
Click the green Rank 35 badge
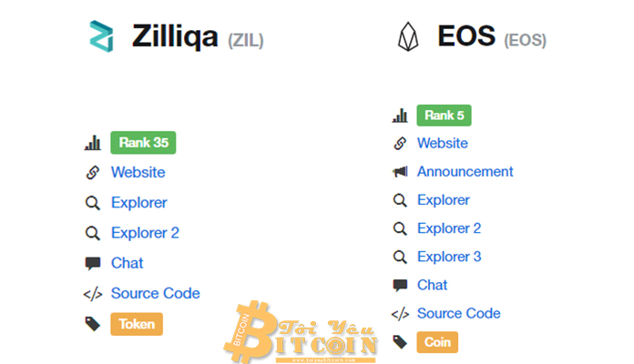[x=143, y=143]
